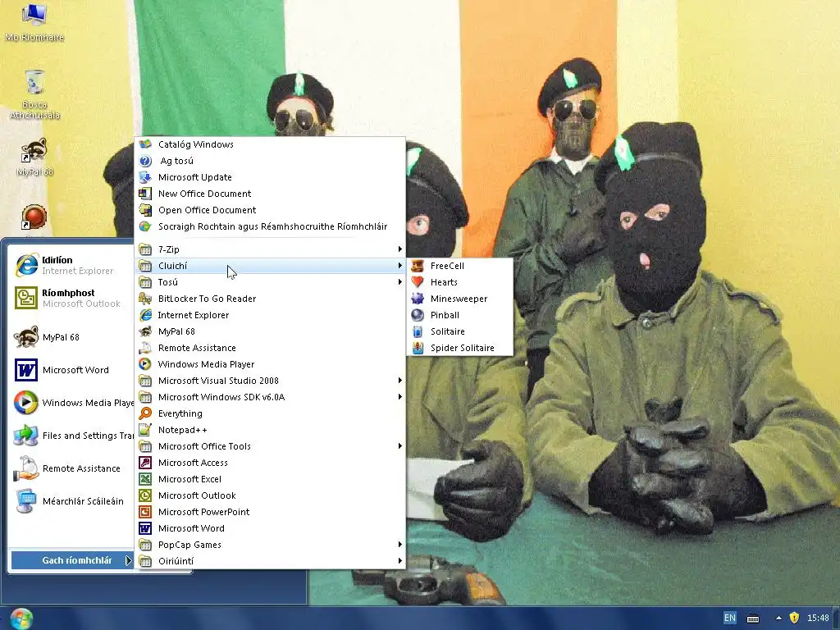Screen dimensions: 840x630
Task: Click the EN language indicator
Action: coord(729,619)
